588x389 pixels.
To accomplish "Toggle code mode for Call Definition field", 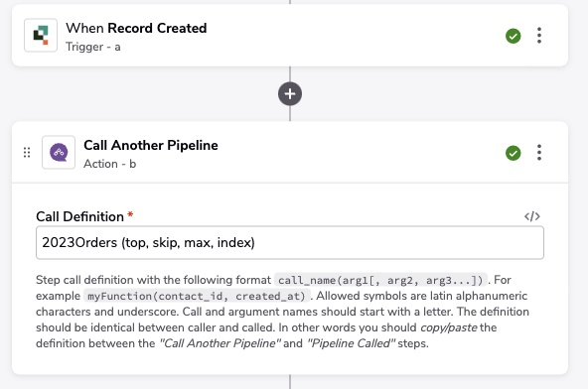I will 532,216.
